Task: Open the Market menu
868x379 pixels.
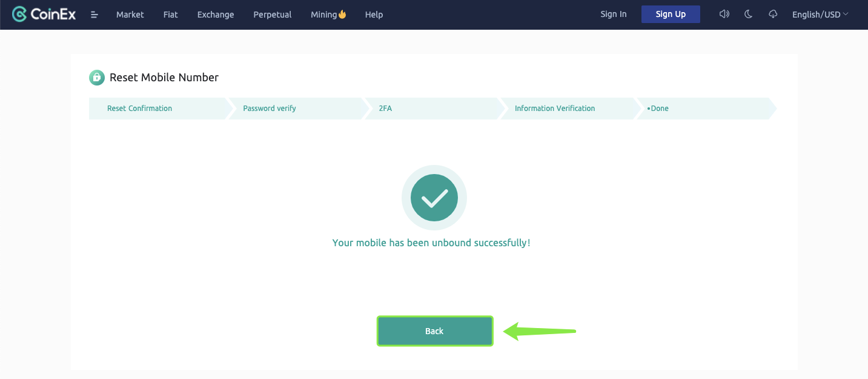Action: click(x=130, y=15)
